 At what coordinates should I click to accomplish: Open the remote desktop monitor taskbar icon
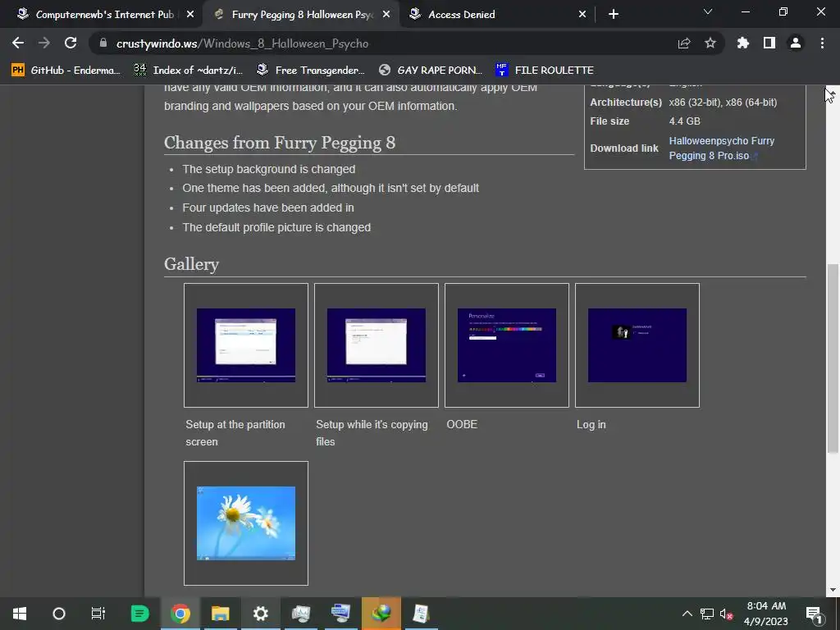pyautogui.click(x=340, y=614)
